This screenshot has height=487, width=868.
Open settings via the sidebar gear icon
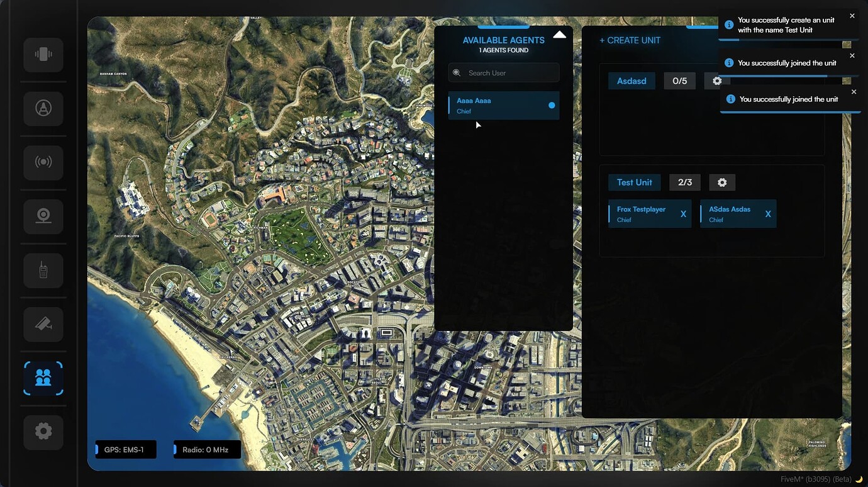click(x=43, y=432)
